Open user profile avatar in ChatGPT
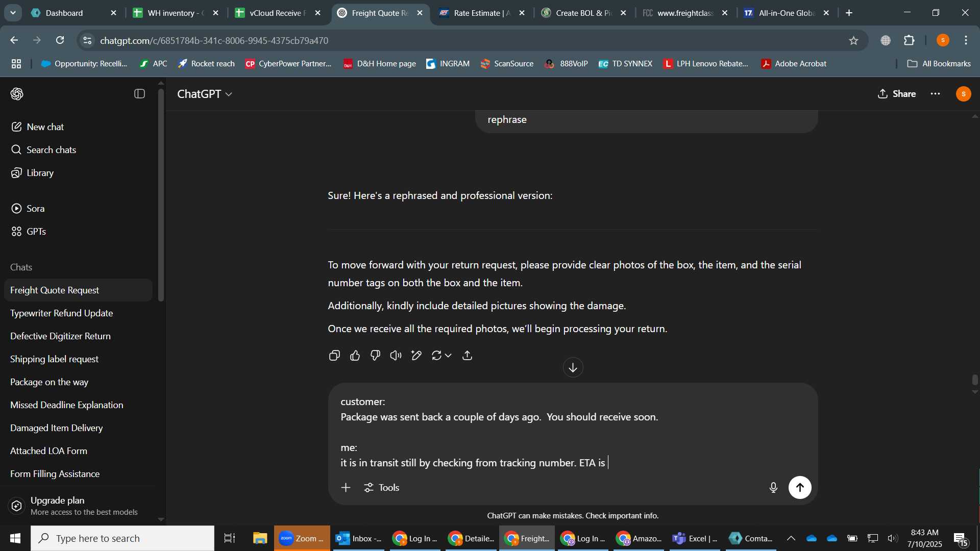Viewport: 980px width, 551px height. pyautogui.click(x=963, y=94)
